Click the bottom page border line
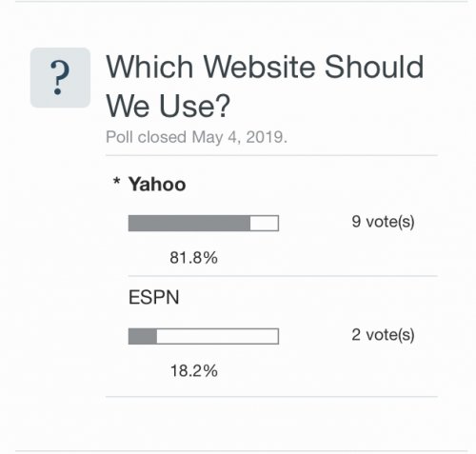Image resolution: width=476 pixels, height=454 pixels. [241, 450]
